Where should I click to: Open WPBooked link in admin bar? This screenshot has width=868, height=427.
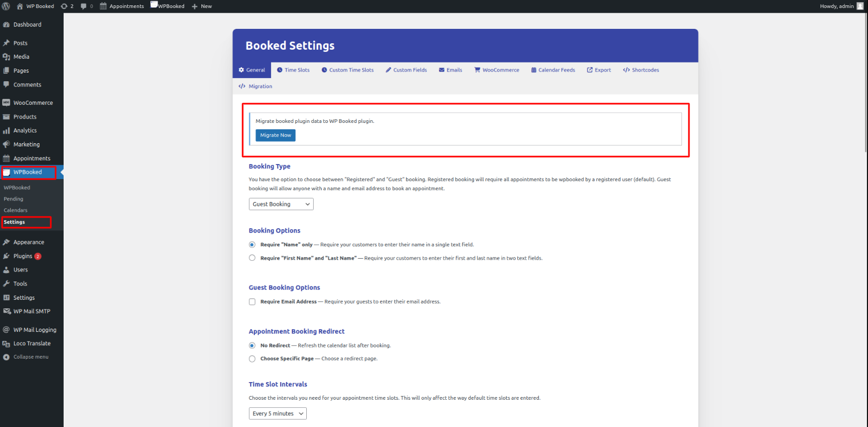(167, 6)
